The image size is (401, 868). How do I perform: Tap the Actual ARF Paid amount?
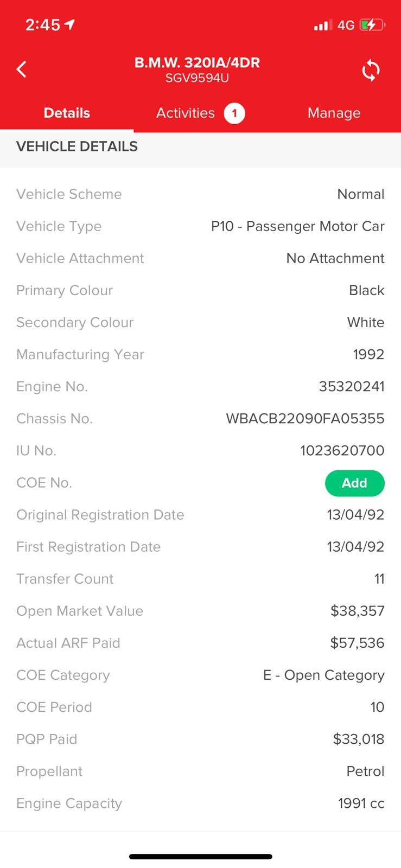point(357,643)
